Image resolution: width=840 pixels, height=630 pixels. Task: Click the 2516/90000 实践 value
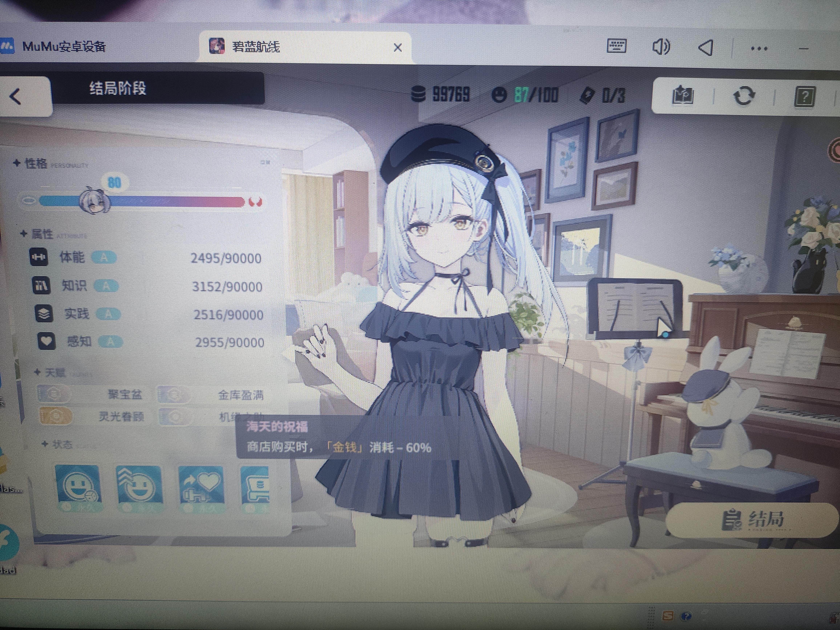point(228,315)
